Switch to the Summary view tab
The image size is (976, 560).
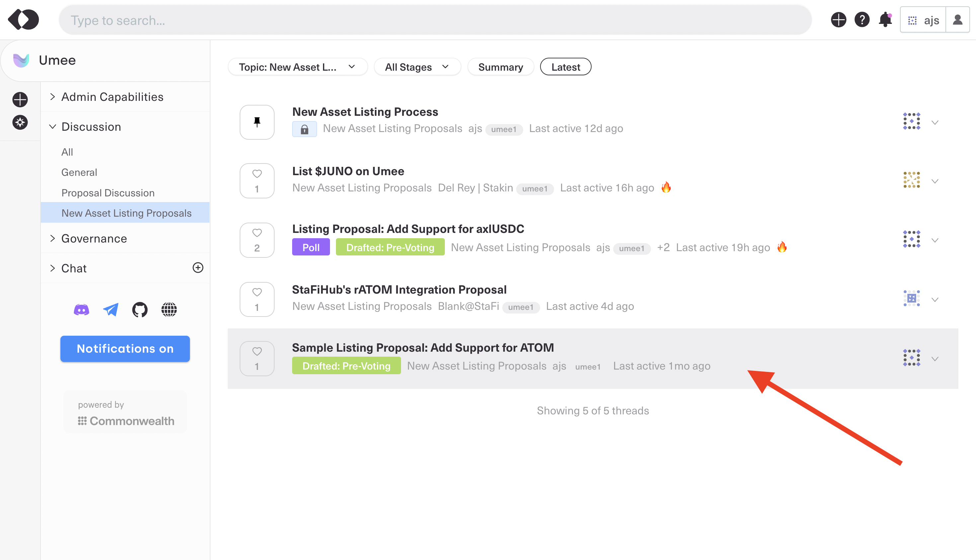[x=500, y=67]
